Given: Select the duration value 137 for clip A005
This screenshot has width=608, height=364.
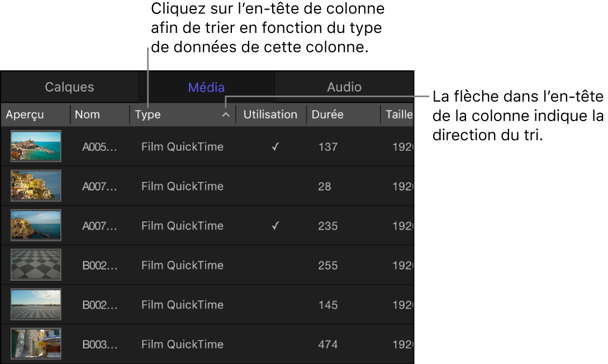Looking at the screenshot, I should pos(327,147).
